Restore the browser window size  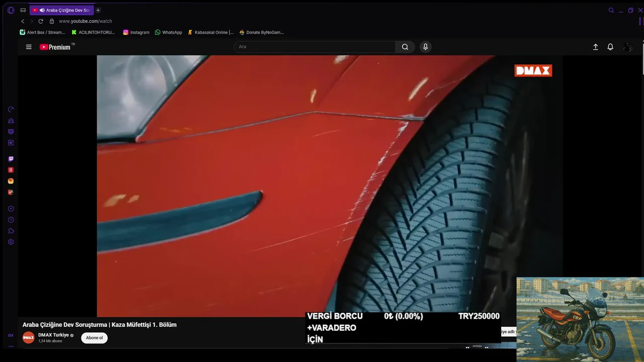[630, 10]
